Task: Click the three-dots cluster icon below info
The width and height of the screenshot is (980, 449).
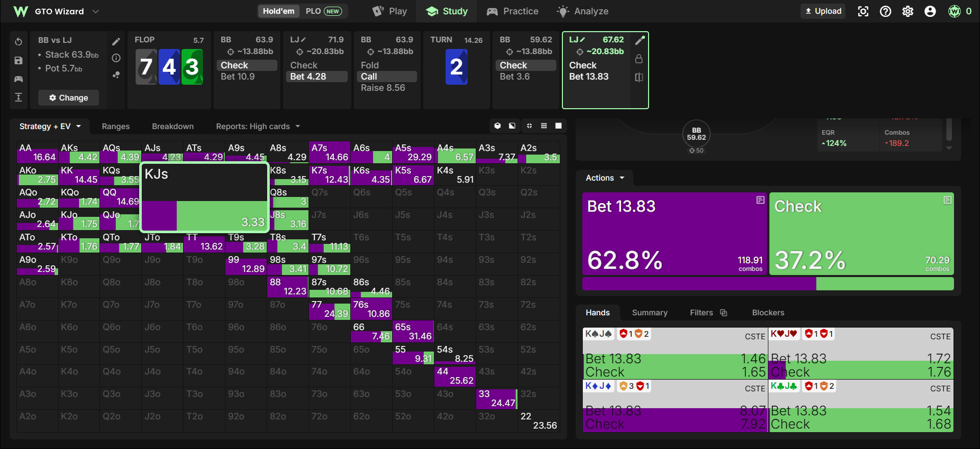Action: (x=116, y=75)
